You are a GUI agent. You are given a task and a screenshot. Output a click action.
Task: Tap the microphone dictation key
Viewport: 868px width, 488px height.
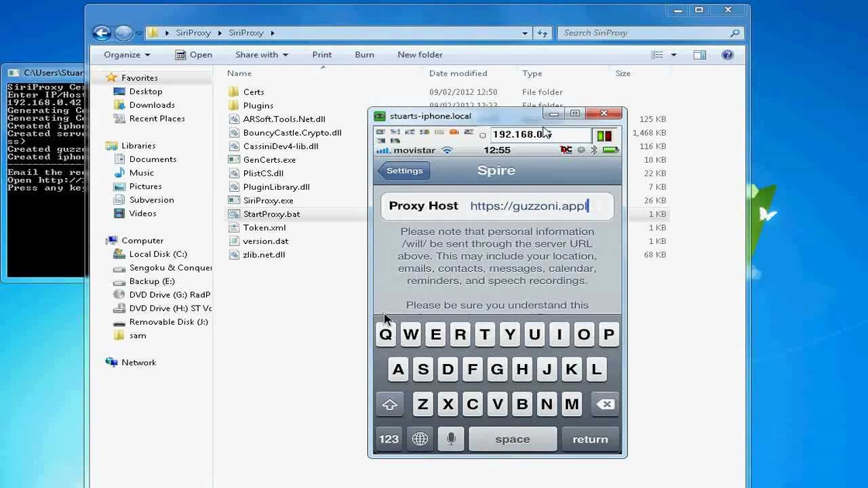[451, 439]
